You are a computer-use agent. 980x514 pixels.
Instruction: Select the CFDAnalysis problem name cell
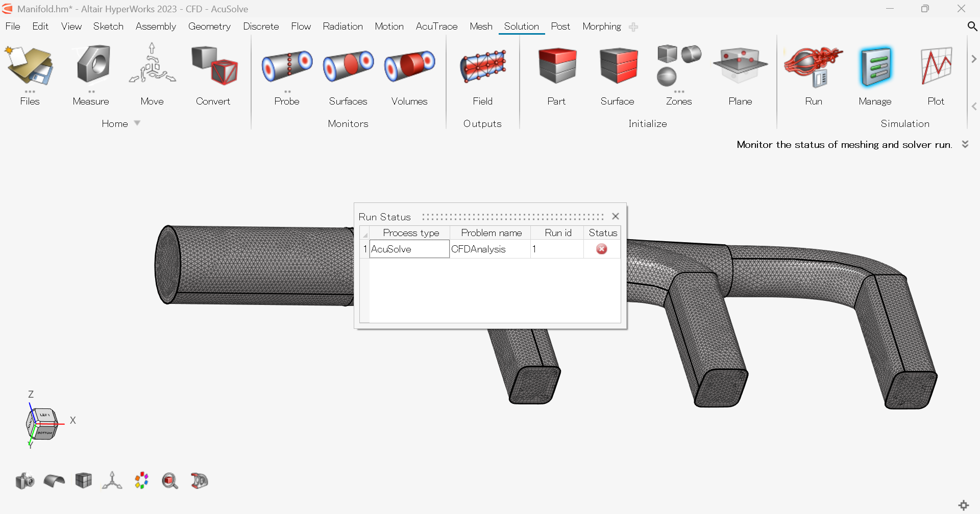pos(491,249)
